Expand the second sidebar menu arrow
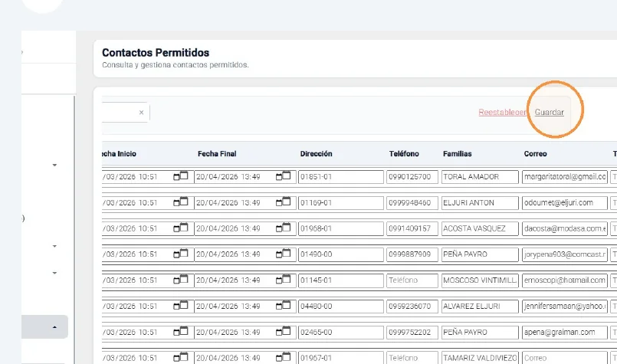Image resolution: width=617 pixels, height=364 pixels. point(54,246)
